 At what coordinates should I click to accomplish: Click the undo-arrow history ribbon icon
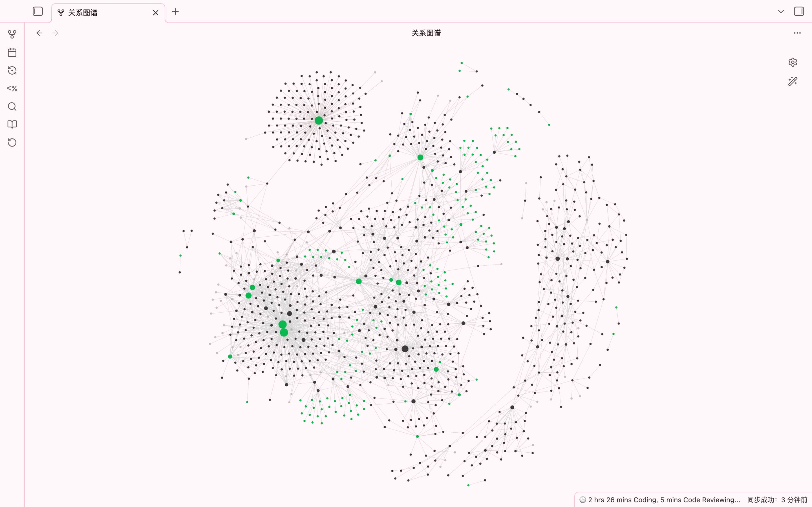coord(12,143)
